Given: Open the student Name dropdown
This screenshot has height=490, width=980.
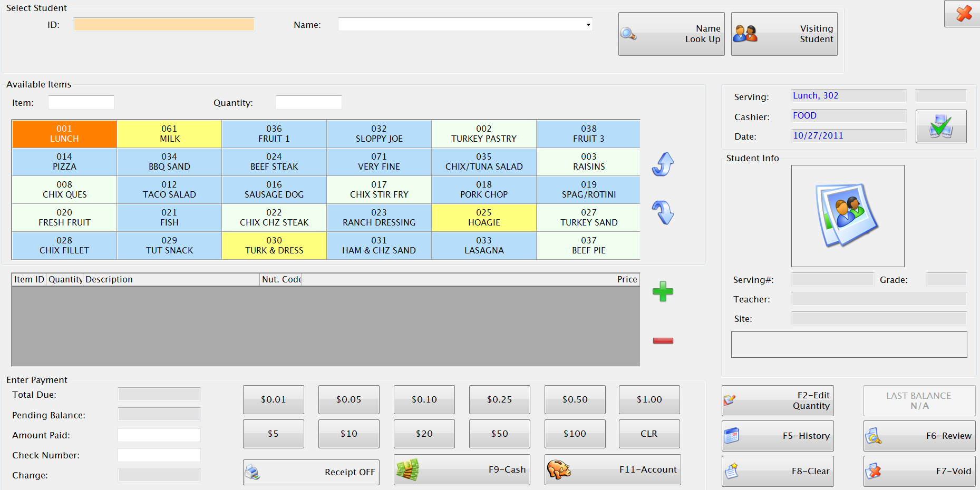Looking at the screenshot, I should click(587, 24).
